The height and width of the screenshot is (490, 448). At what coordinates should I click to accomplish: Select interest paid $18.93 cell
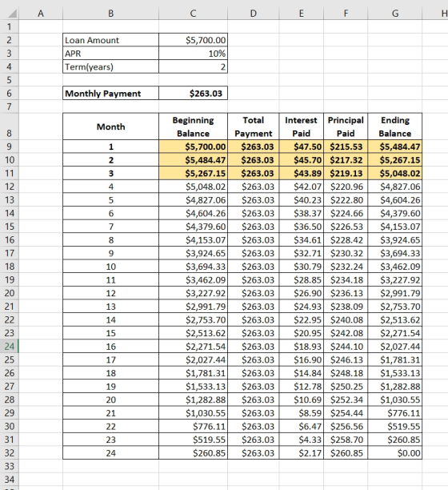302,347
